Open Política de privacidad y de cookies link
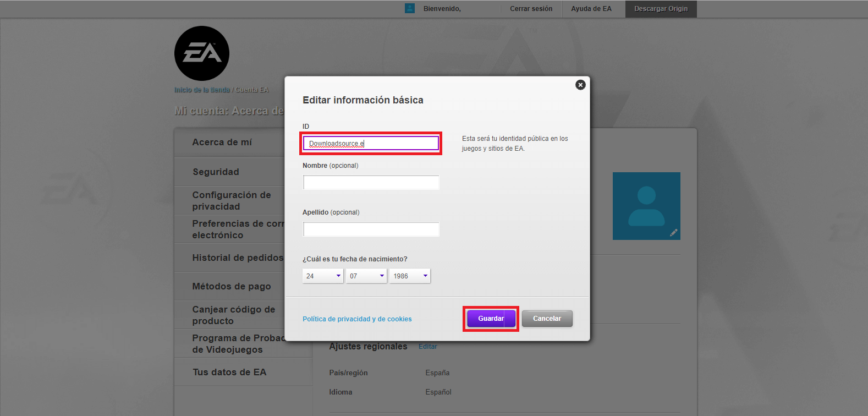The height and width of the screenshot is (416, 868). click(357, 319)
